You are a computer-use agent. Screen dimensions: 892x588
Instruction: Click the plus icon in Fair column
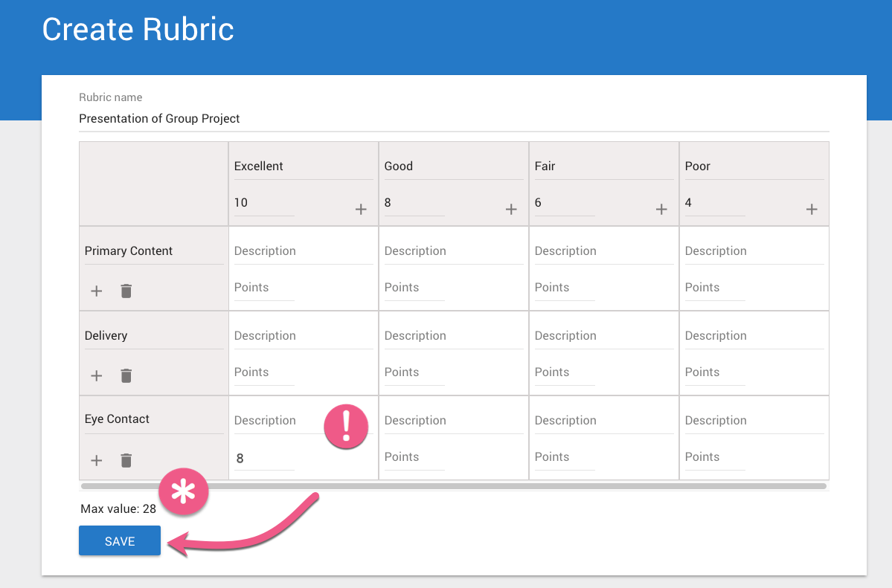click(x=661, y=210)
